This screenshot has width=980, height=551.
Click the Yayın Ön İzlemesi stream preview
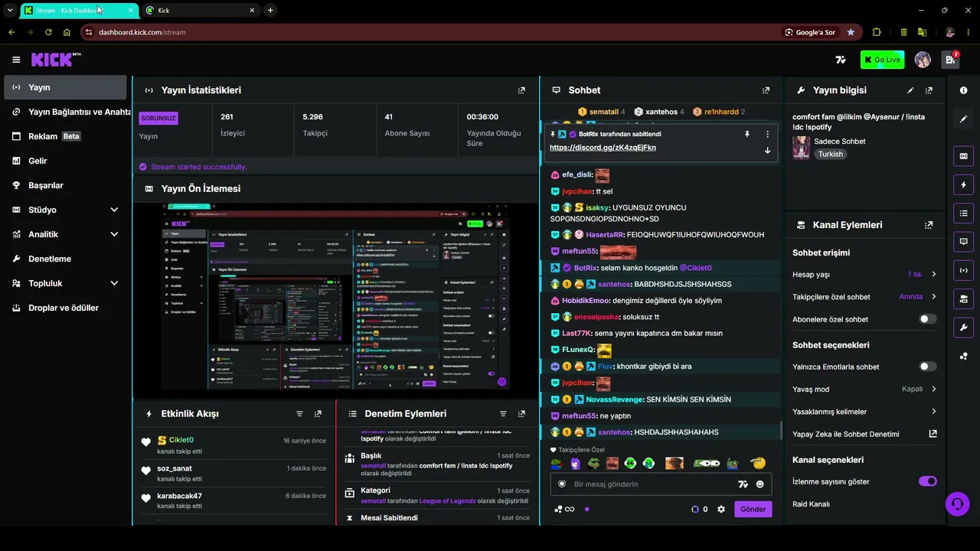pos(336,300)
